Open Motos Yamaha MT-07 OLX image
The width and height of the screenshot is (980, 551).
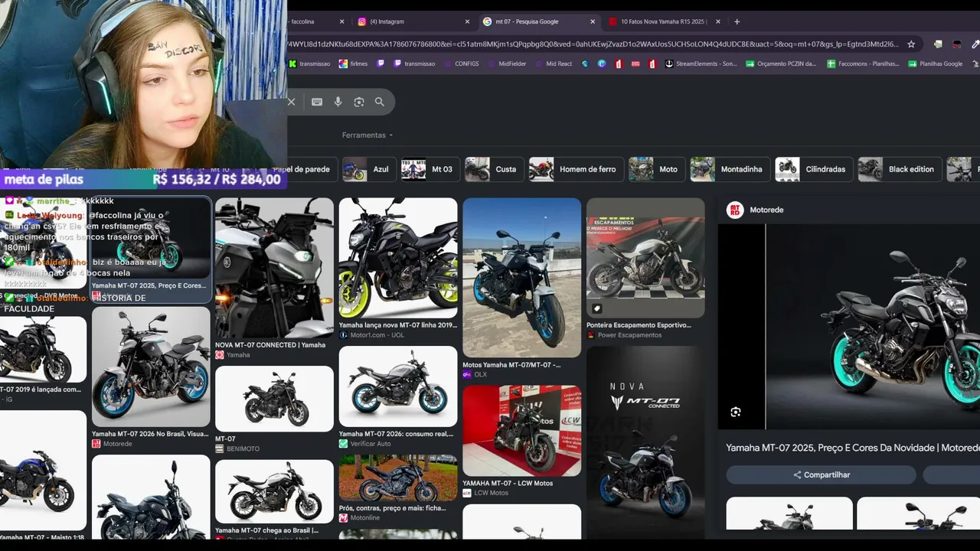(522, 278)
